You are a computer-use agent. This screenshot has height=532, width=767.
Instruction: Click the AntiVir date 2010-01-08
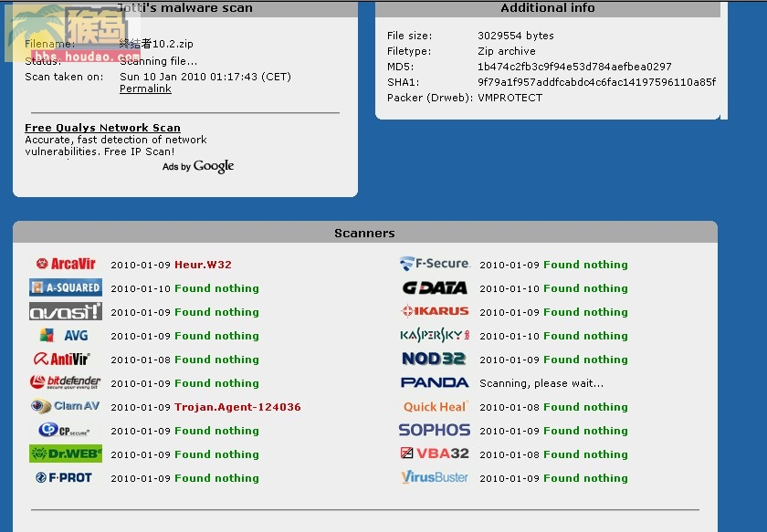(x=141, y=360)
